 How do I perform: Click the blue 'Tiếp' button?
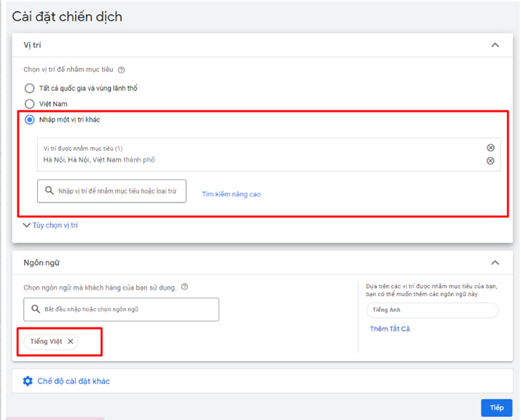click(497, 408)
